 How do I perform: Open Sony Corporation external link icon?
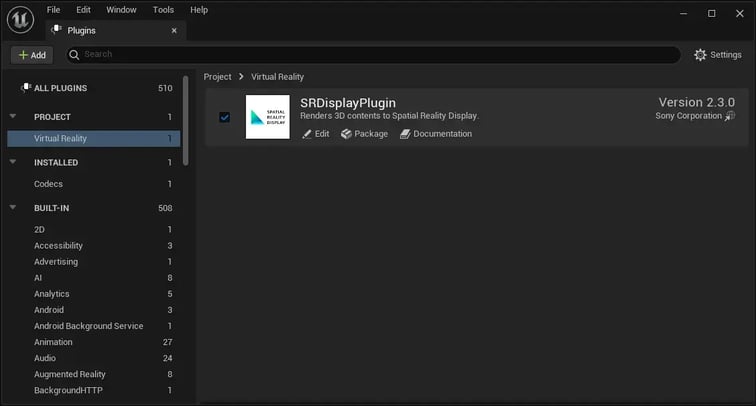[x=730, y=116]
